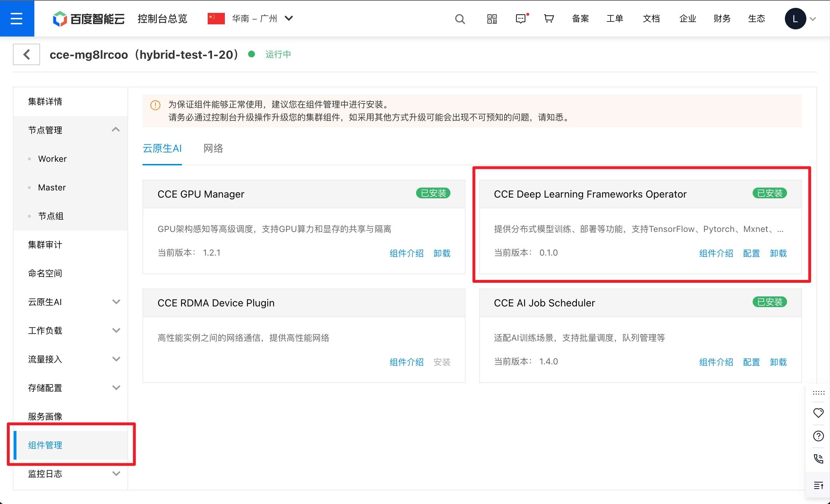Click 安装 for CCE RDMA Device Plugin
Image resolution: width=830 pixels, height=504 pixels.
(442, 362)
